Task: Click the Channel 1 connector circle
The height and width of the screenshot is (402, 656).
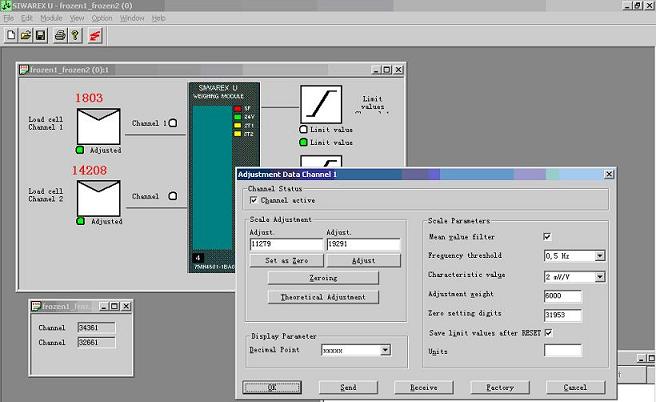Action: (173, 123)
